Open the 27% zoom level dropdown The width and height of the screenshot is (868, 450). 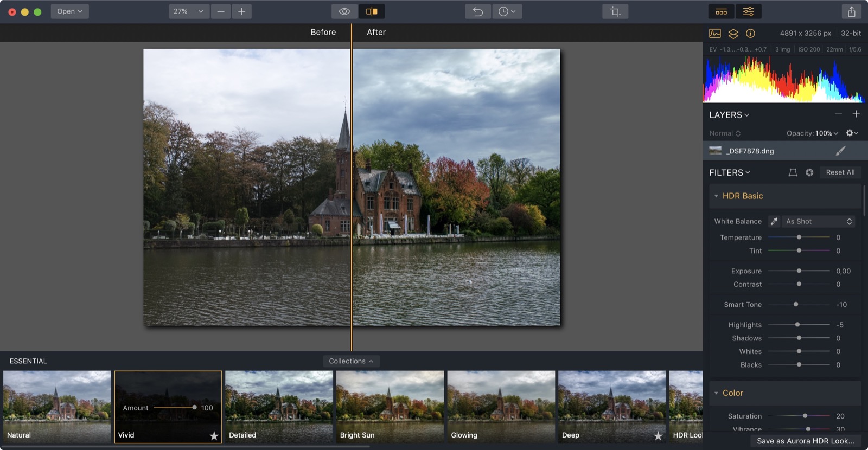189,11
